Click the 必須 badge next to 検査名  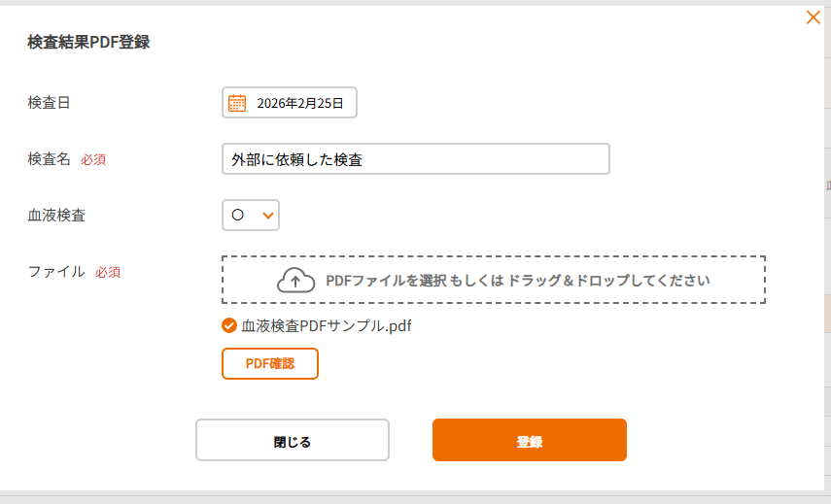[x=93, y=160]
